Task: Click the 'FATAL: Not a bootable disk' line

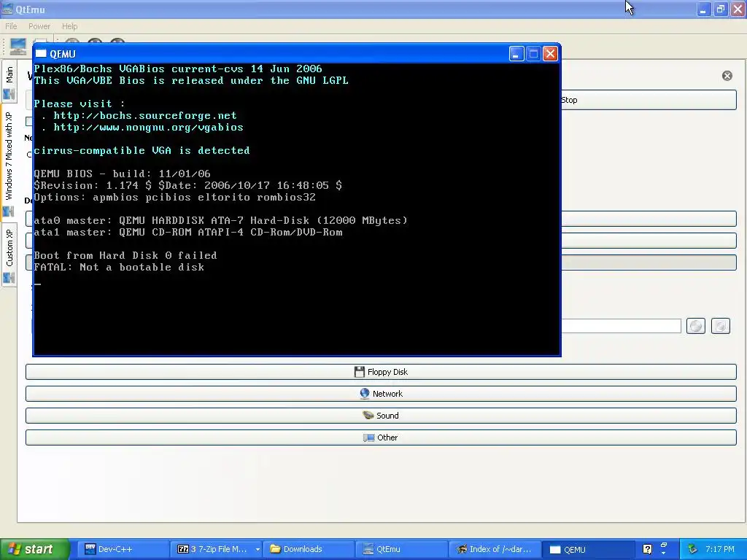Action: (119, 267)
